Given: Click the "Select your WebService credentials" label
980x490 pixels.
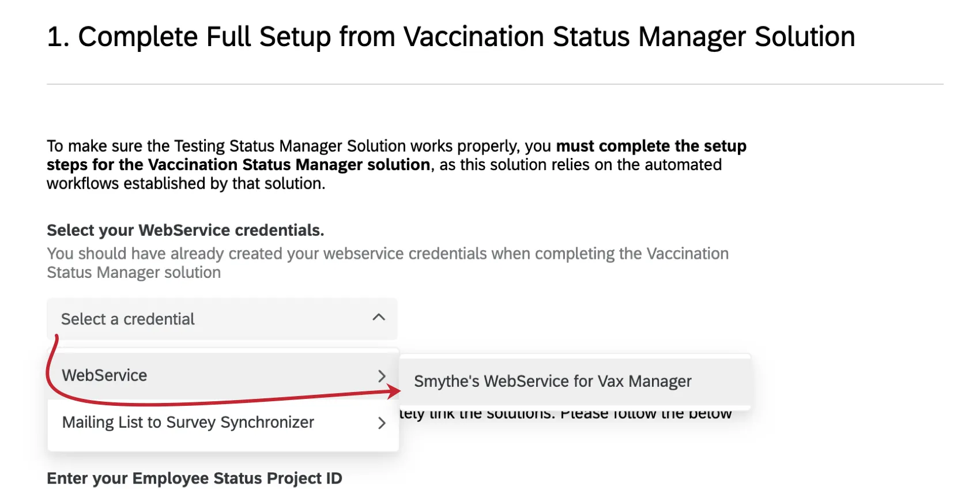Looking at the screenshot, I should point(185,229).
